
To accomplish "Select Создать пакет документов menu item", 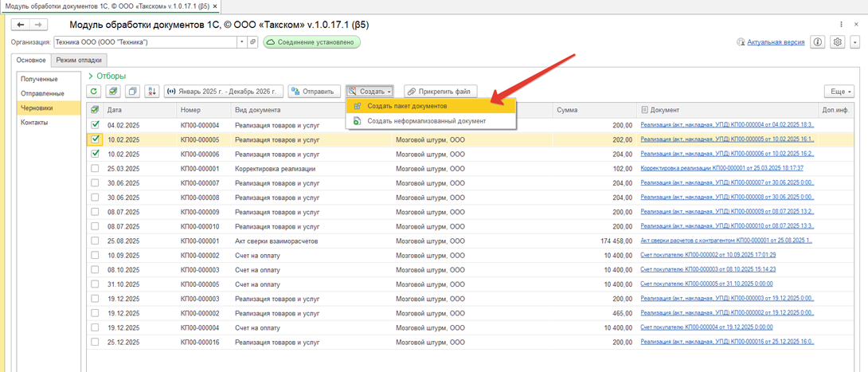I will [x=407, y=106].
